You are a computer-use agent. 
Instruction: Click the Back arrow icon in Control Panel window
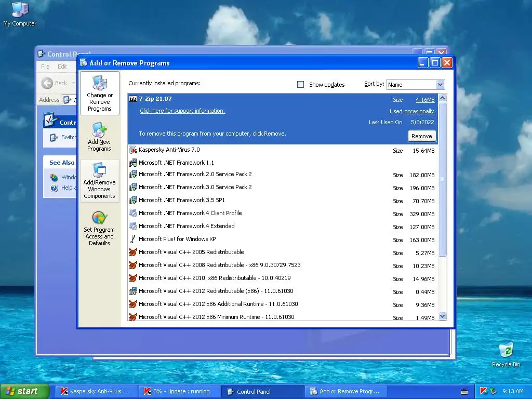[47, 83]
